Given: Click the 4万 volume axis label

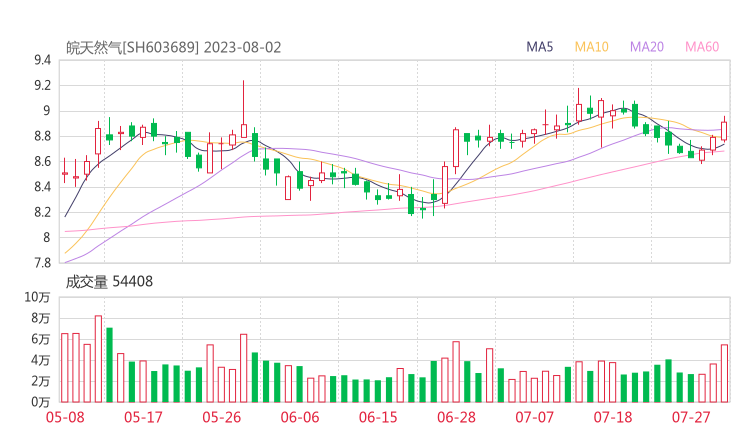Looking at the screenshot, I should point(41,360).
